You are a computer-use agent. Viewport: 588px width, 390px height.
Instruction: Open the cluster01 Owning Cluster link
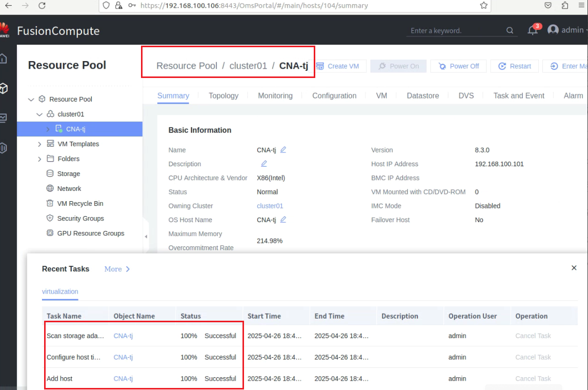(x=270, y=206)
